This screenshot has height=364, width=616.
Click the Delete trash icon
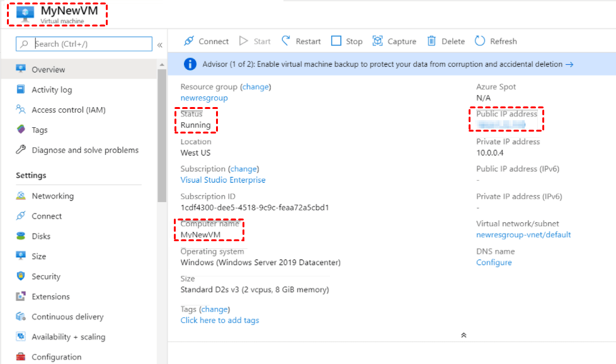pos(431,41)
